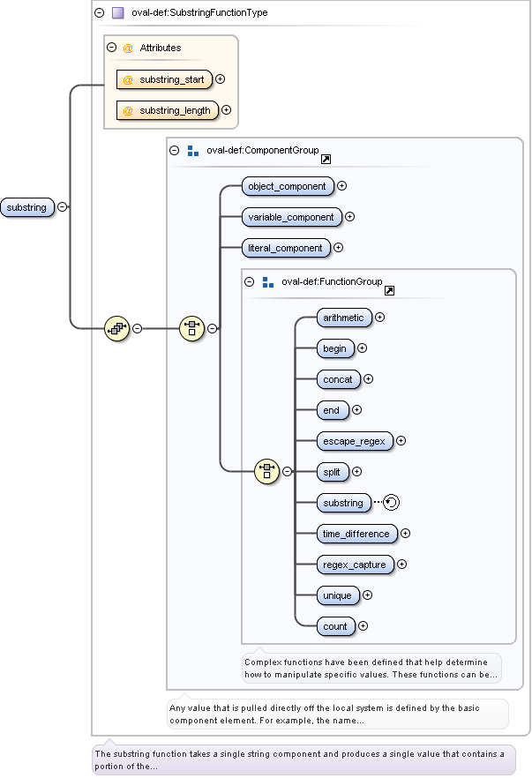
Task: Select the regex_capture element node
Action: coord(355,565)
